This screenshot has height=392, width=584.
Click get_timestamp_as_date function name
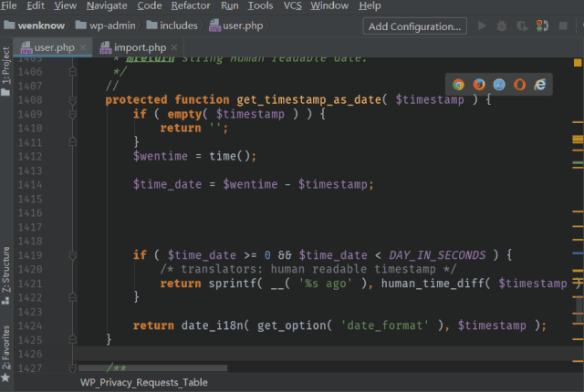tap(308, 99)
